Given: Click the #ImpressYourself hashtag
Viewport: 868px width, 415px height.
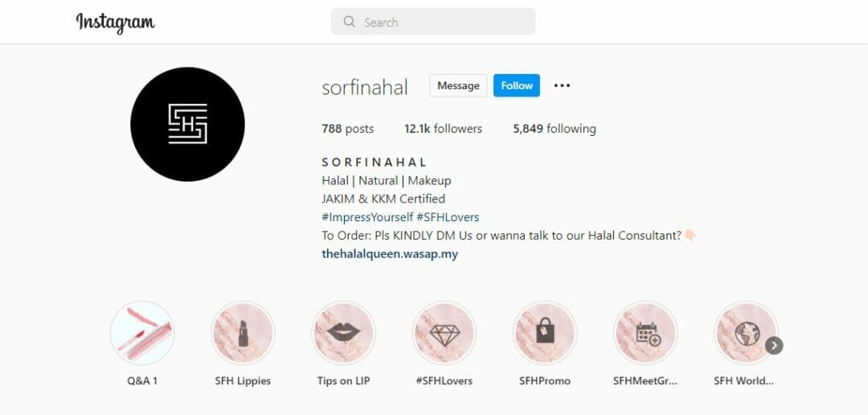Looking at the screenshot, I should click(367, 217).
